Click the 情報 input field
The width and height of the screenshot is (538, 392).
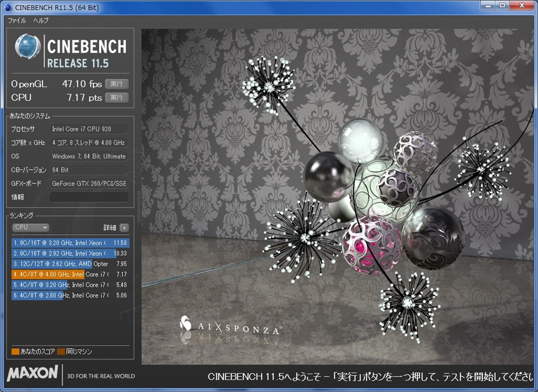click(89, 197)
